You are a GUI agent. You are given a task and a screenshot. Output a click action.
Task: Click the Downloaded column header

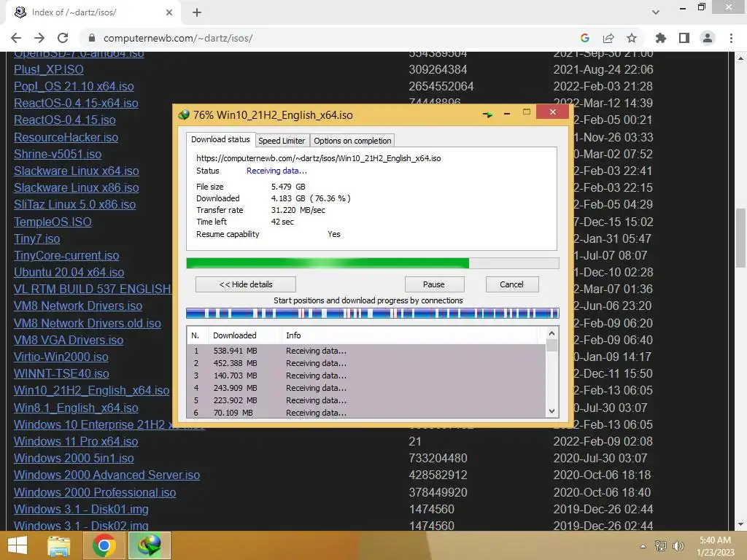[x=245, y=335]
